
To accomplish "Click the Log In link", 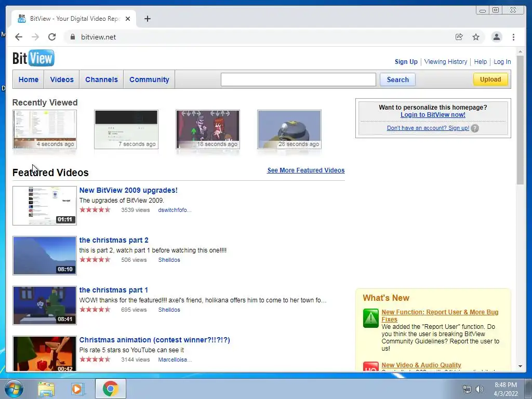I will pyautogui.click(x=502, y=62).
